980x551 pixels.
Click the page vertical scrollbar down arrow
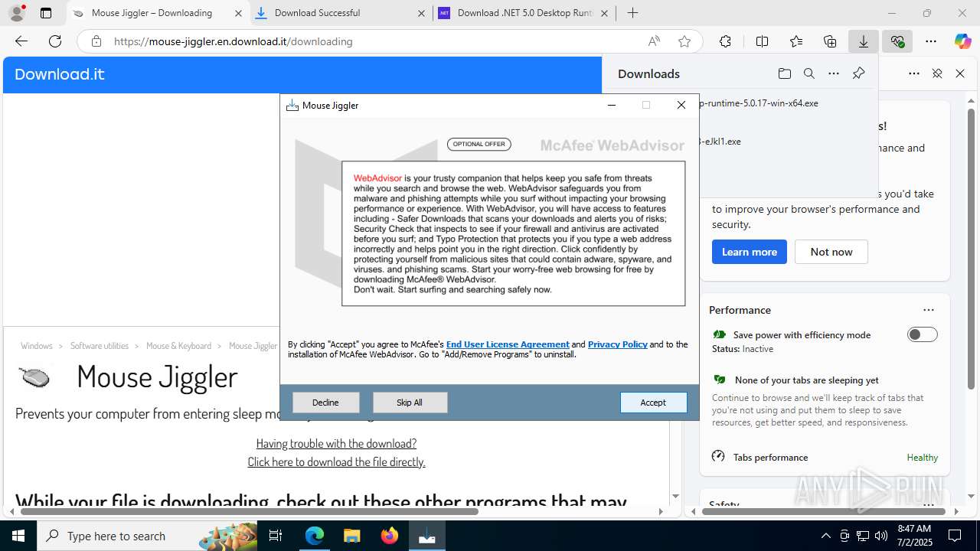(675, 497)
